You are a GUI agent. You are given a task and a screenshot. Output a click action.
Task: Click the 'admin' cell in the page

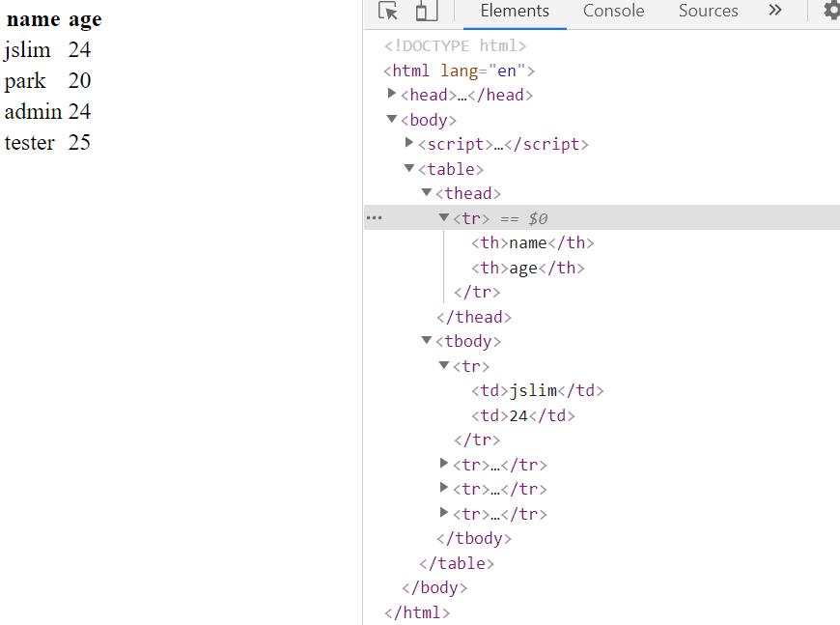pos(33,111)
